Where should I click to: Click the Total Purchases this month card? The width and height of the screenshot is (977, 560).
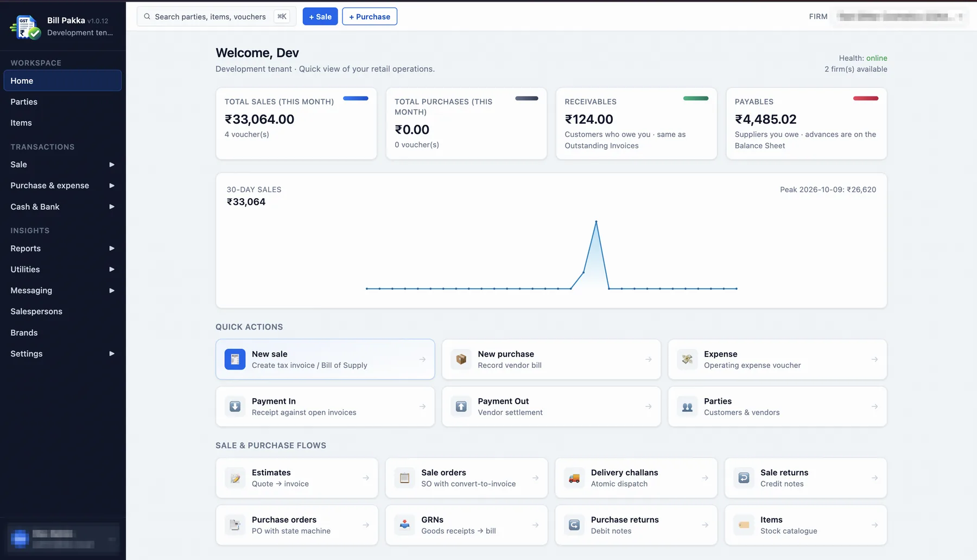(x=466, y=124)
